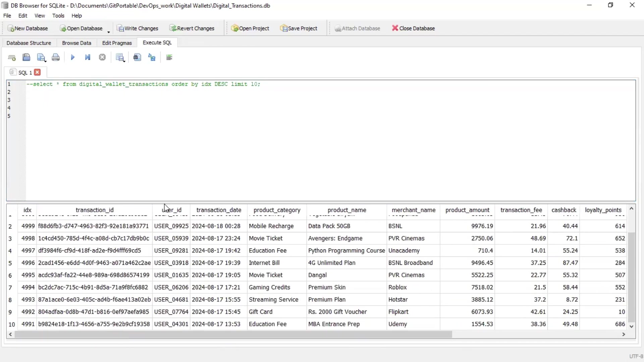The height and width of the screenshot is (362, 644).
Task: Click the Revert Changes button
Action: (x=192, y=28)
